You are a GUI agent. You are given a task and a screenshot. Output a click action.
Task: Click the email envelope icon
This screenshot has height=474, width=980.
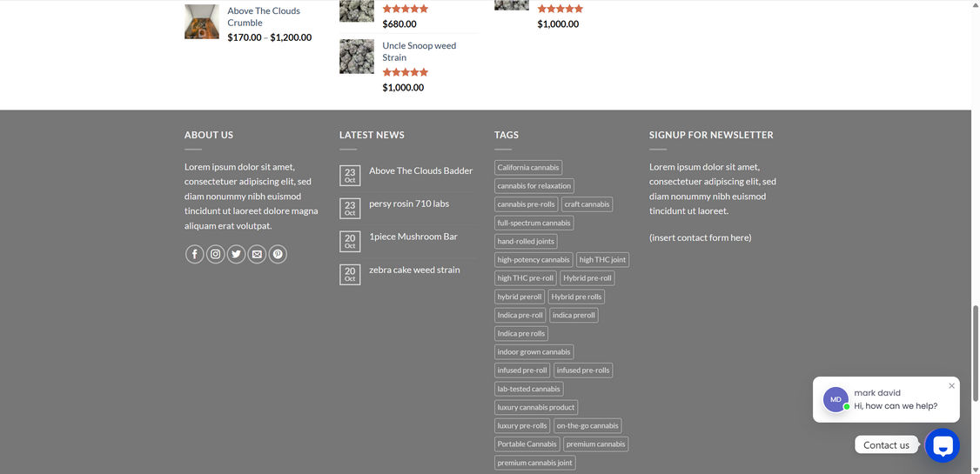pyautogui.click(x=257, y=254)
